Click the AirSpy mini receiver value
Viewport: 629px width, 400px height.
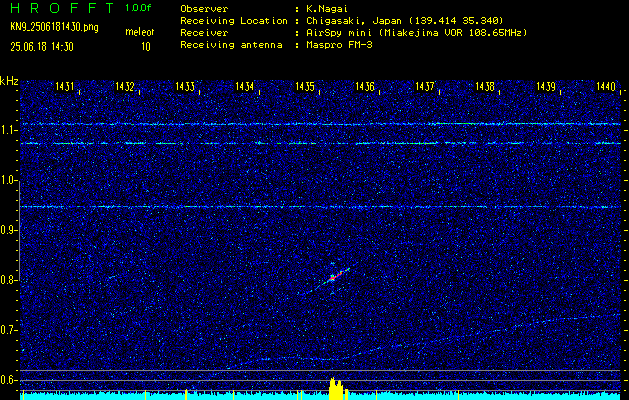[417, 32]
